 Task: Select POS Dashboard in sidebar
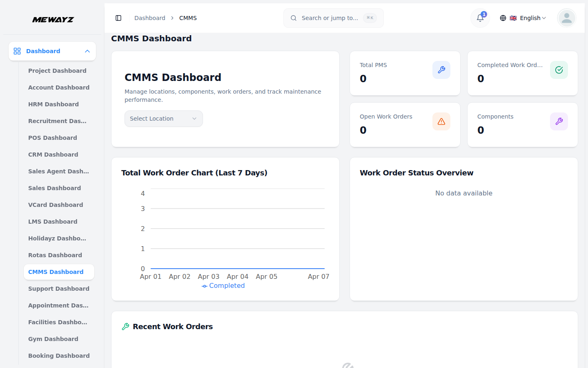[x=53, y=138]
